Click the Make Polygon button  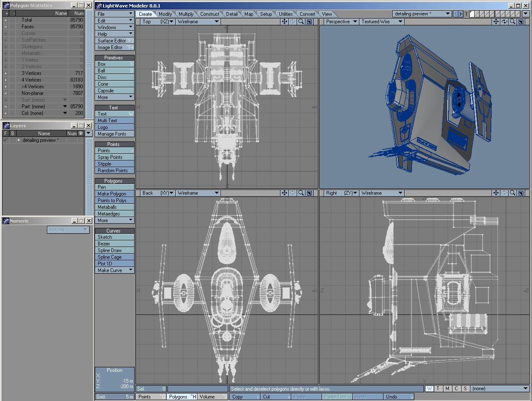tap(112, 194)
